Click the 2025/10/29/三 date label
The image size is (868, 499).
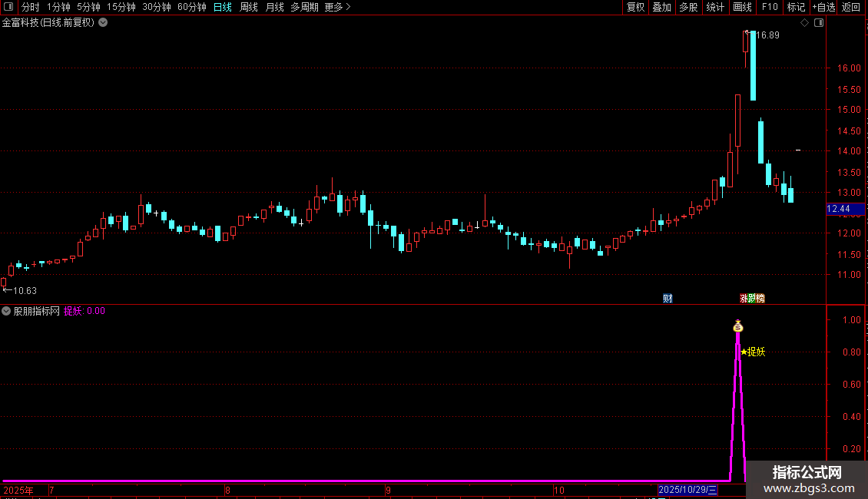pos(687,490)
